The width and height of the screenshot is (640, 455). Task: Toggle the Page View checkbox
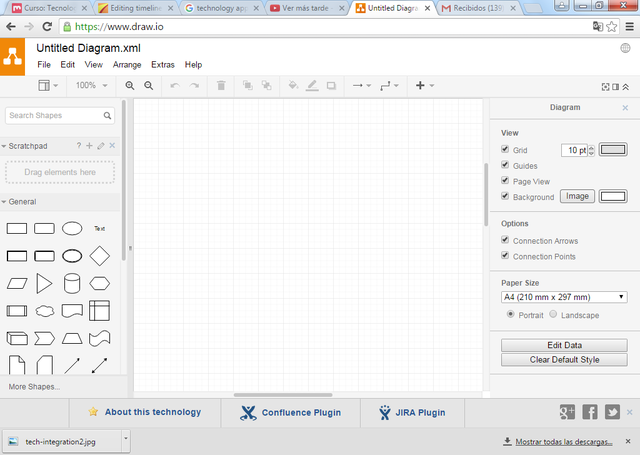(505, 180)
